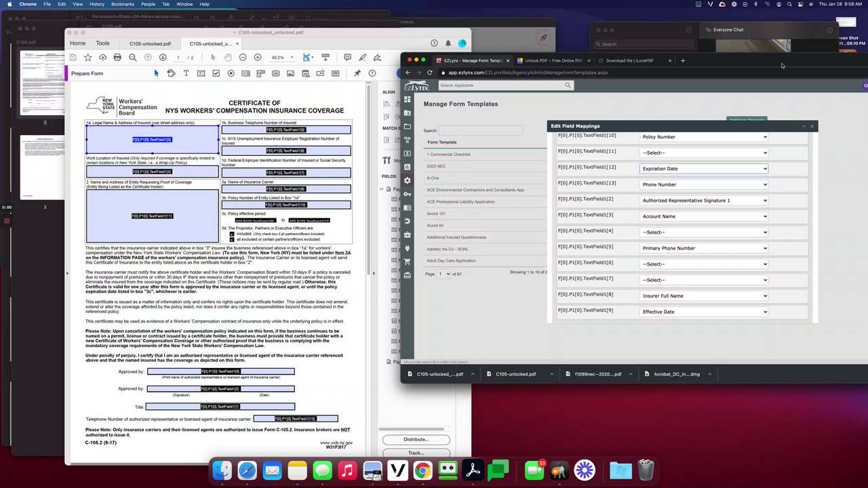The width and height of the screenshot is (868, 488).
Task: Switch to Download file iLovePDF Chrome tab
Action: 633,60
